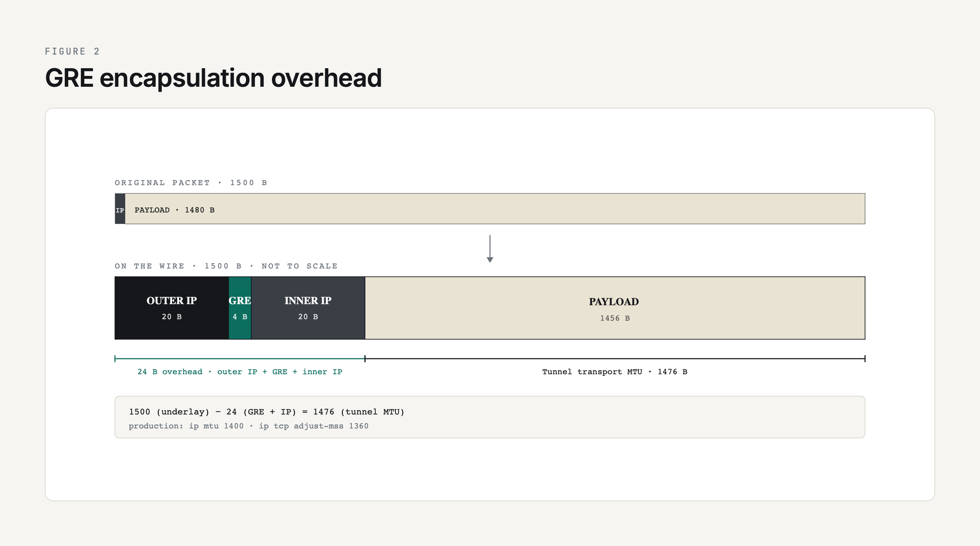This screenshot has width=980, height=546.
Task: Select the green GRE 4 B segment
Action: (240, 308)
